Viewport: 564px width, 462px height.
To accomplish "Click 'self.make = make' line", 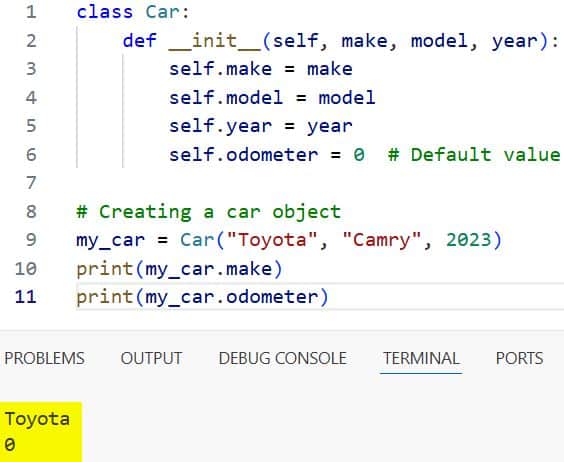I will (261, 69).
